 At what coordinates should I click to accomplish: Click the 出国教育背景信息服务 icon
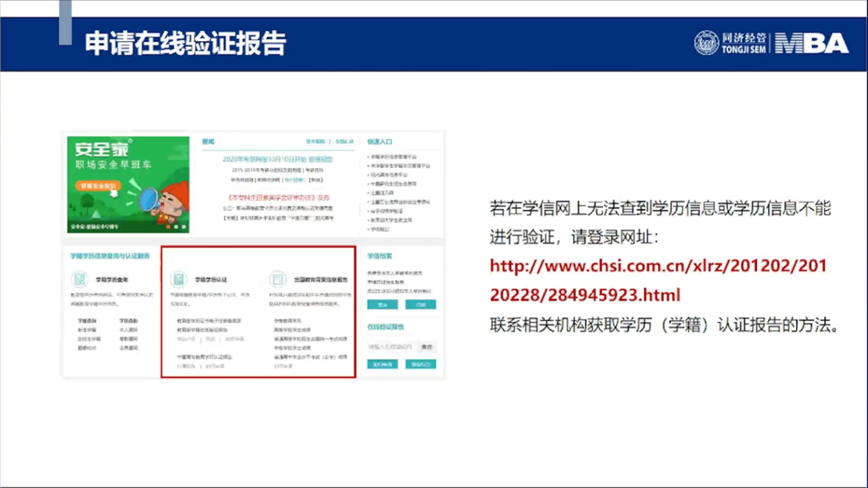(x=278, y=279)
